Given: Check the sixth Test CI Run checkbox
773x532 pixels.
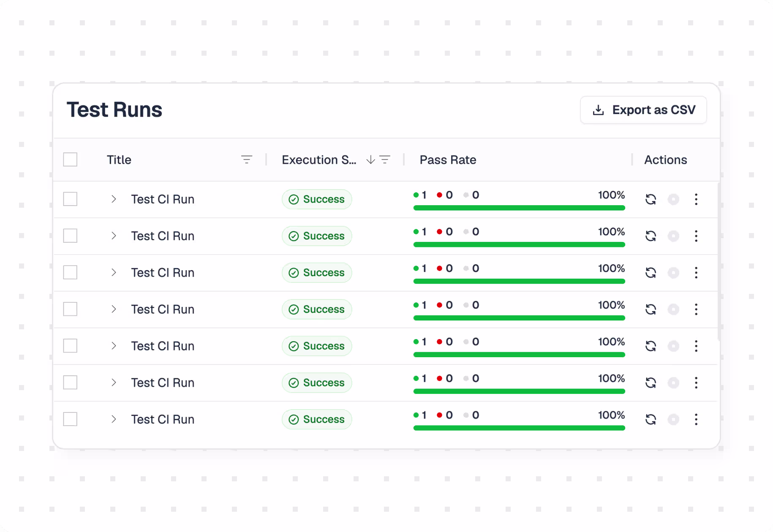Looking at the screenshot, I should pyautogui.click(x=70, y=383).
